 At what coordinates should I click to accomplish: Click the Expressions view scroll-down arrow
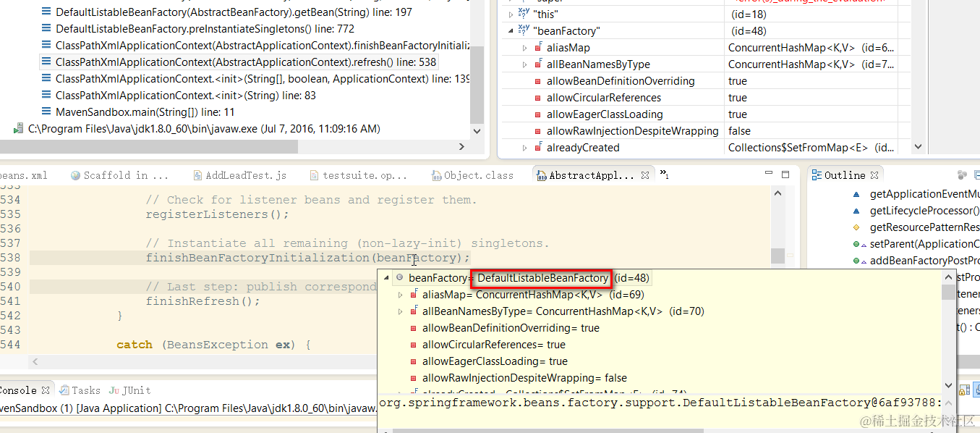click(x=918, y=147)
